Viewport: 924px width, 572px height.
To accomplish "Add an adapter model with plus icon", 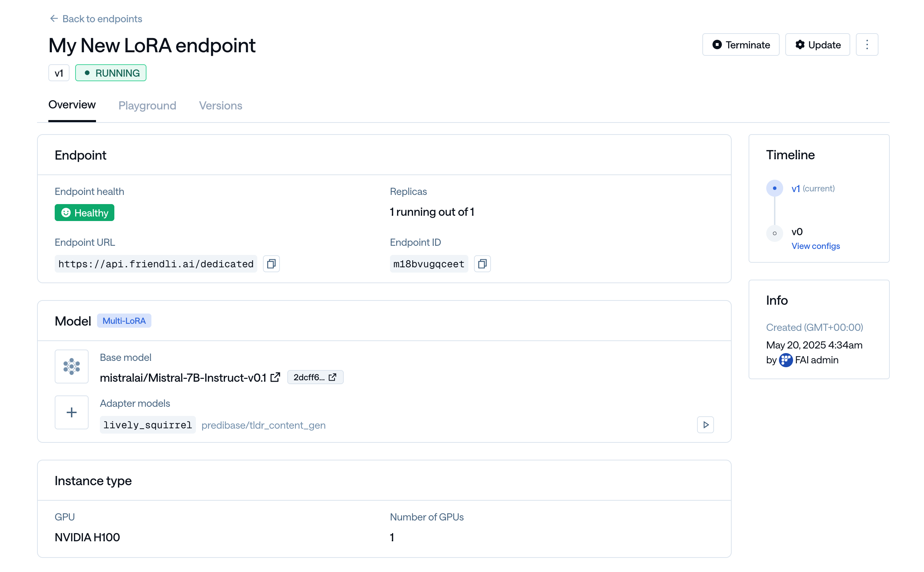I will click(71, 412).
